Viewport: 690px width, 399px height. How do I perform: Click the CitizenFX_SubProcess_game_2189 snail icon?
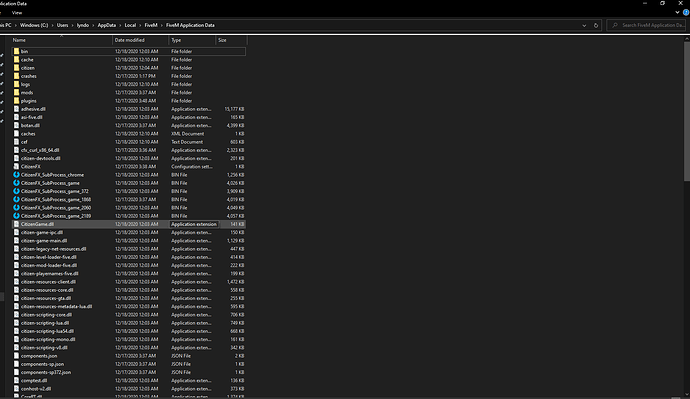click(x=16, y=216)
